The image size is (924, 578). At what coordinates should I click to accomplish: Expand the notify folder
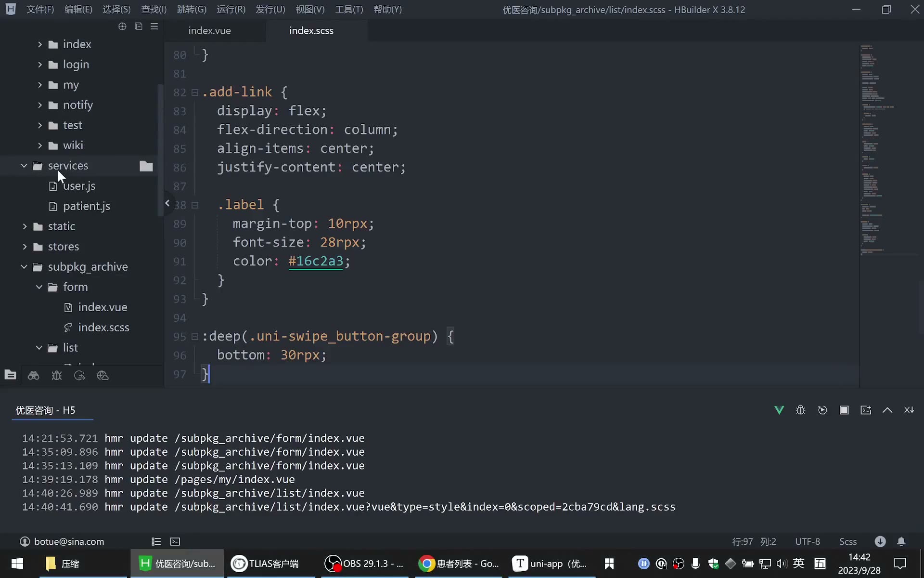(40, 105)
